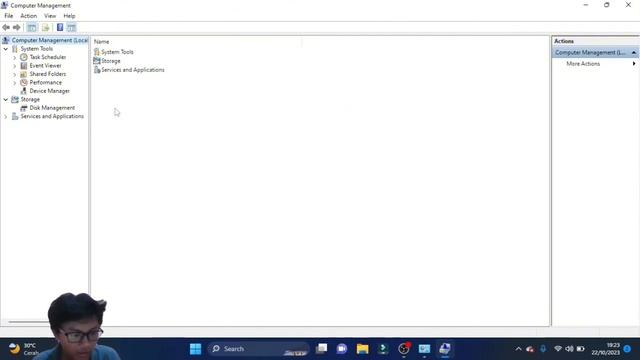Open the volume speaker tray icon
Image resolution: width=640 pixels, height=360 pixels.
pyautogui.click(x=569, y=349)
